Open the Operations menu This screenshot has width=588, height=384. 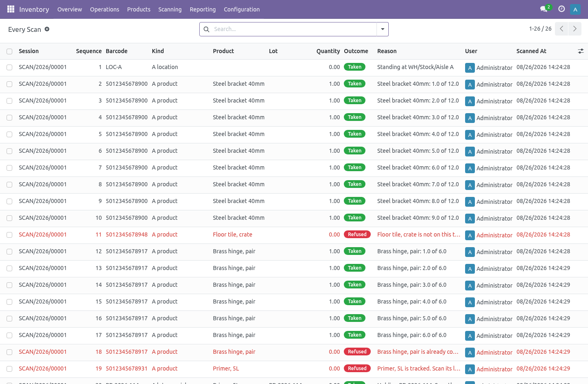click(105, 9)
